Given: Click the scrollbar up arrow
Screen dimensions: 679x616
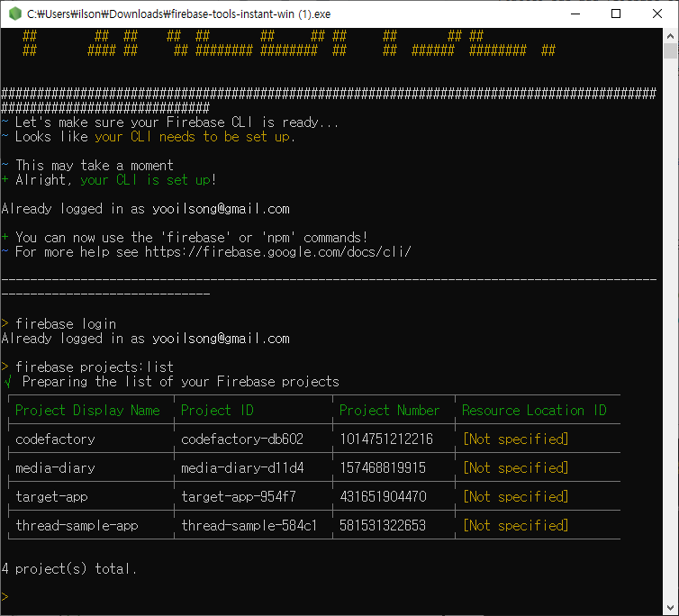Looking at the screenshot, I should [670, 35].
